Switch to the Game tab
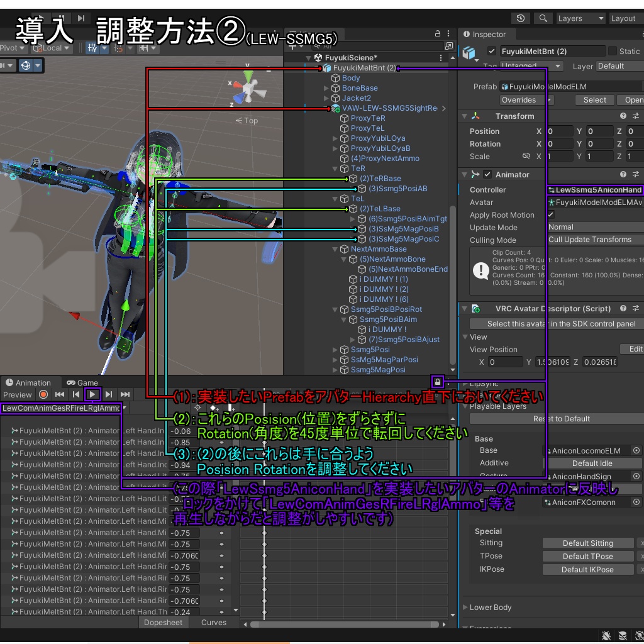644x644 pixels. tap(82, 383)
